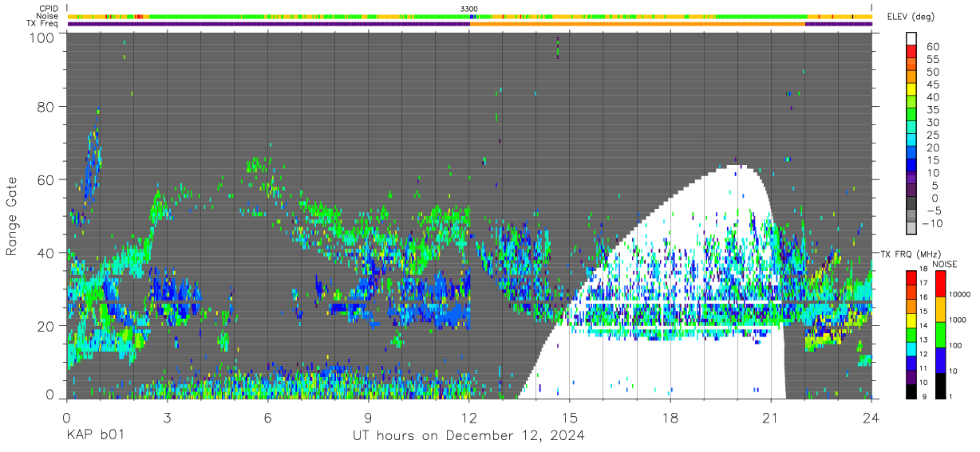Click the 40 tick label on the Range Gate axis
Image resolution: width=980 pixels, height=452 pixels.
click(x=45, y=253)
